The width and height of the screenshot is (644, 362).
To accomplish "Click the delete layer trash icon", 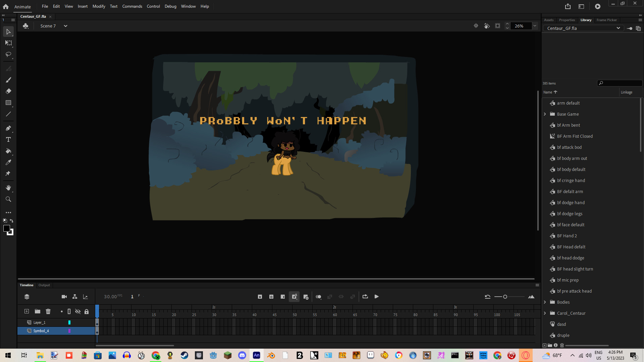I will click(48, 311).
